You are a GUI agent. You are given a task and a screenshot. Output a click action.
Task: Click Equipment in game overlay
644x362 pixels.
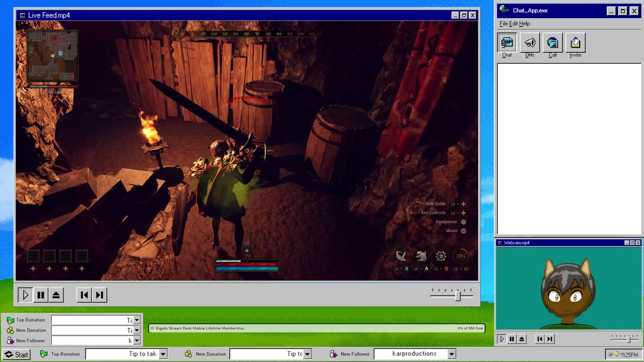tap(446, 222)
